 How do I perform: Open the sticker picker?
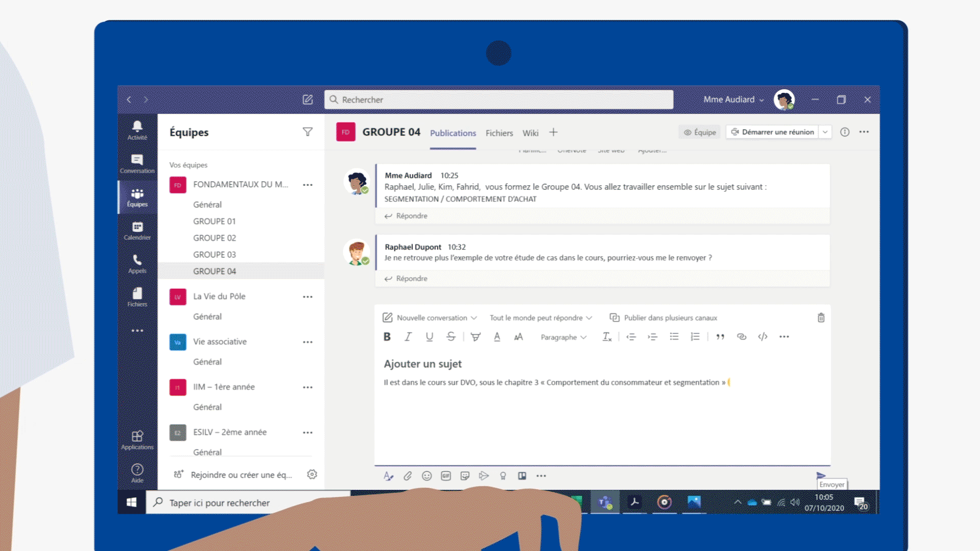click(465, 476)
